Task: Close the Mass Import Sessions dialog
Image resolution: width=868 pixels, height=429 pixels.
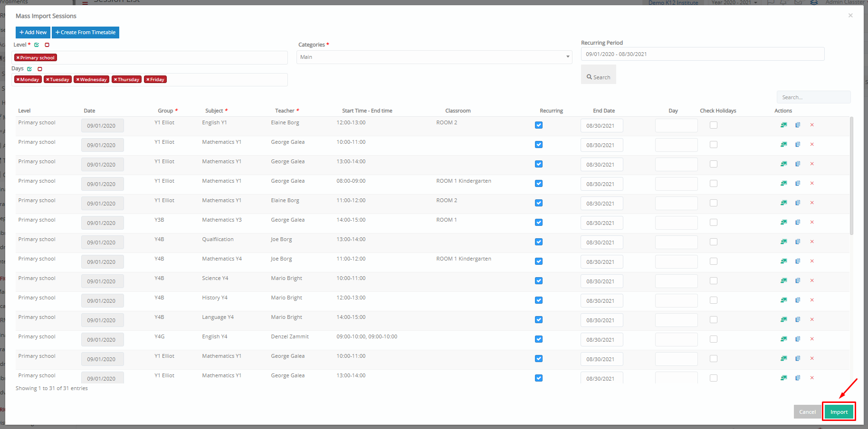Action: click(850, 16)
